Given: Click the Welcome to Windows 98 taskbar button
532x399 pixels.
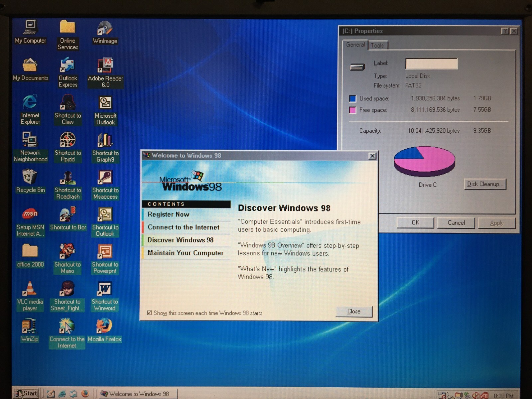Looking at the screenshot, I should tap(138, 394).
